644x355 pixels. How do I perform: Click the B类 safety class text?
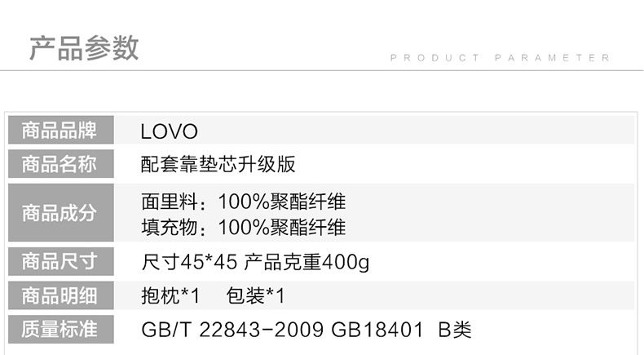point(455,331)
